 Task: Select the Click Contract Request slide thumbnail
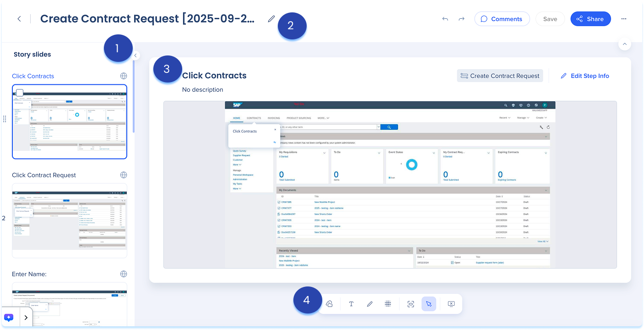[x=70, y=220]
